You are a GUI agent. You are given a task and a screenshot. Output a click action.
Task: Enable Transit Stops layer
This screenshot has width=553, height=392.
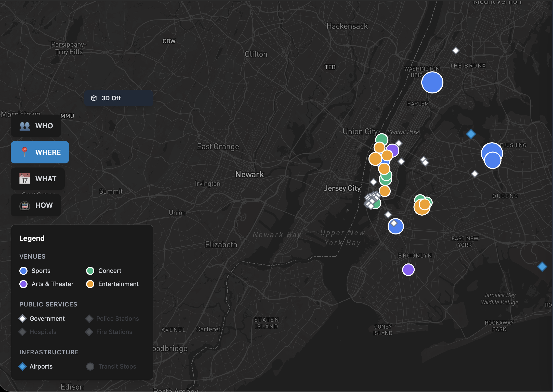111,366
